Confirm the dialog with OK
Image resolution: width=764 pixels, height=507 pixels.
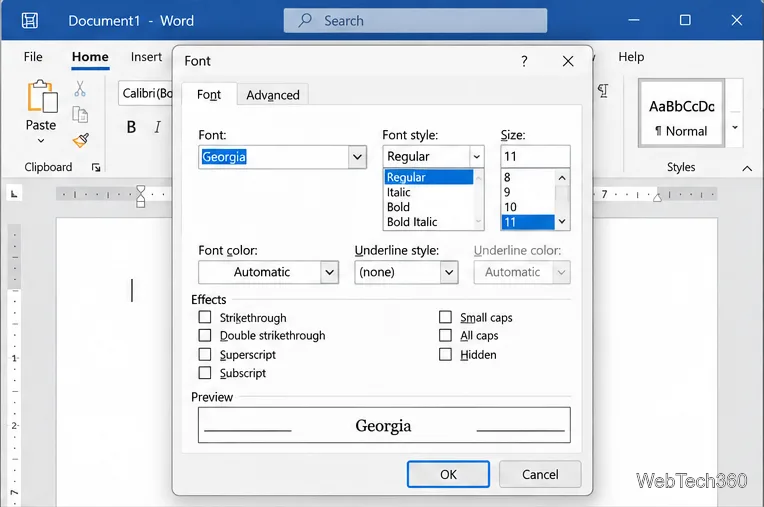(x=448, y=474)
